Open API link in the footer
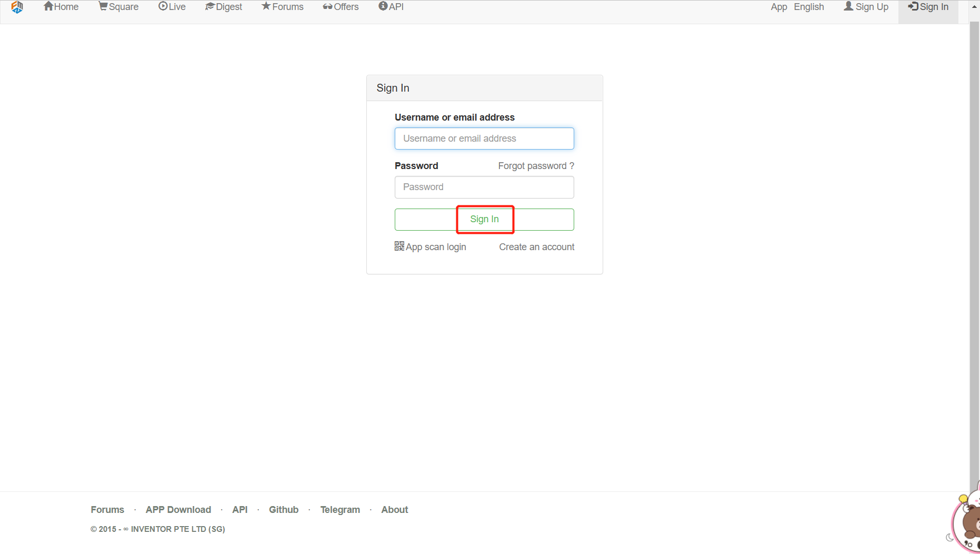Image resolution: width=980 pixels, height=554 pixels. point(240,510)
